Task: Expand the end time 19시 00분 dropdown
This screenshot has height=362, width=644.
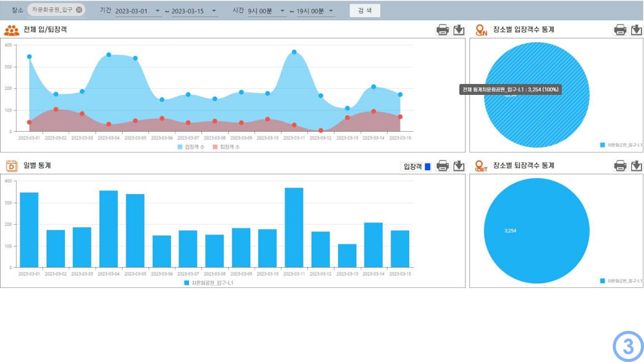Action: (331, 11)
